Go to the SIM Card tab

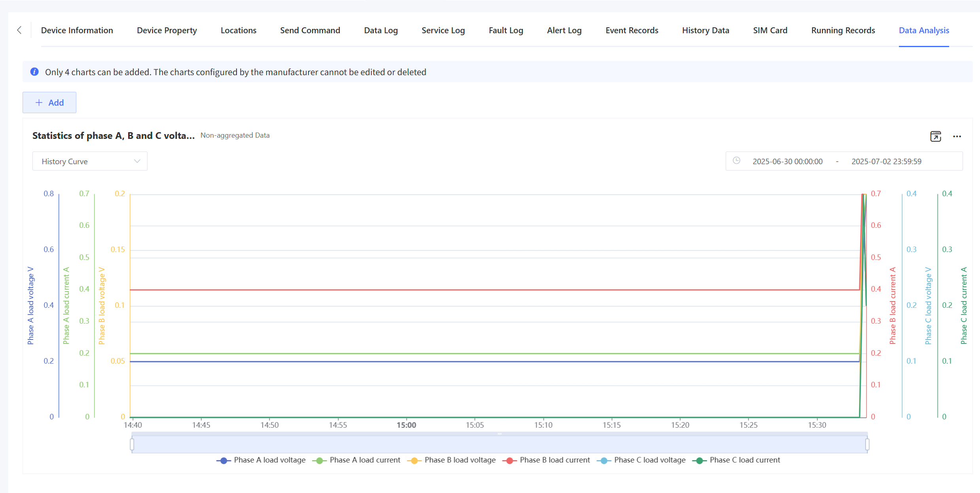(x=770, y=30)
